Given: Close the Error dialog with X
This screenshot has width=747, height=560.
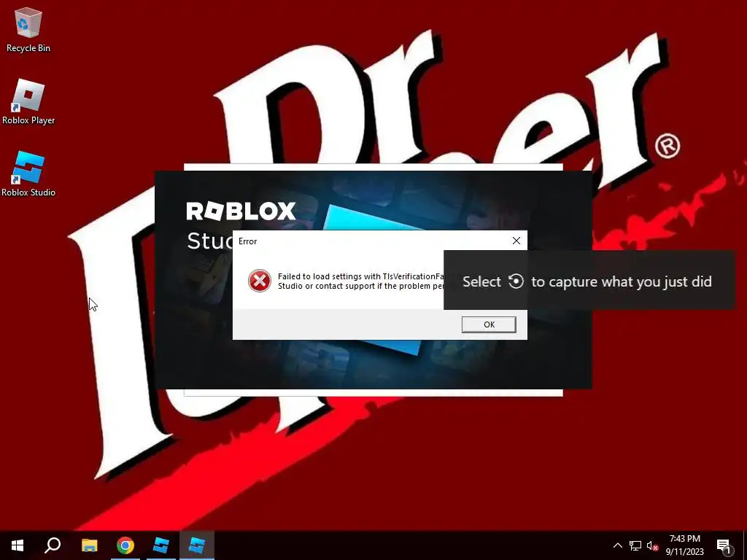Looking at the screenshot, I should (516, 241).
